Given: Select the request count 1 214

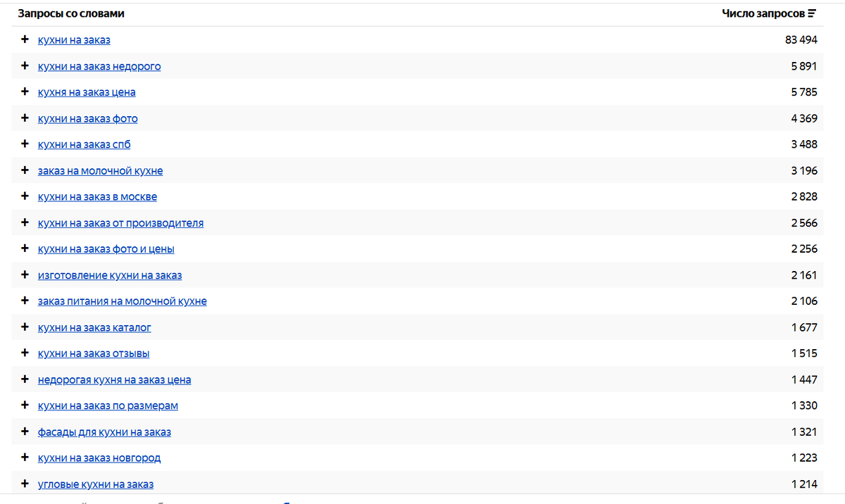Looking at the screenshot, I should [805, 484].
